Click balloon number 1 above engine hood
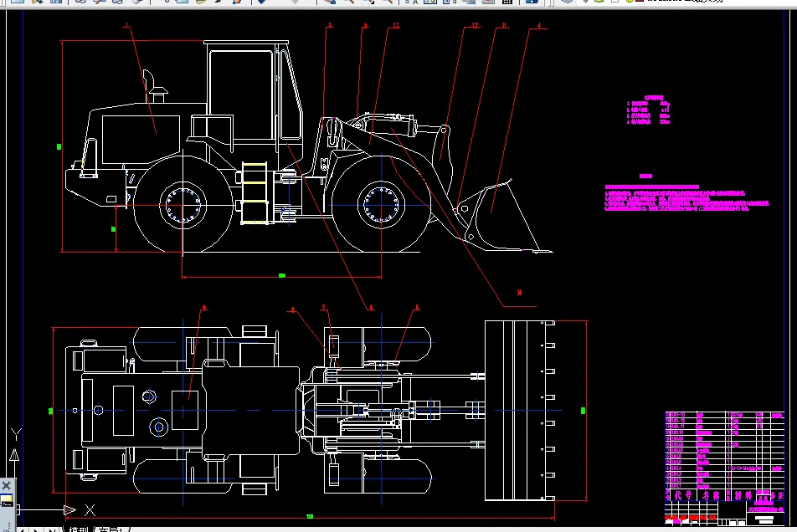The image size is (797, 532). 126,25
